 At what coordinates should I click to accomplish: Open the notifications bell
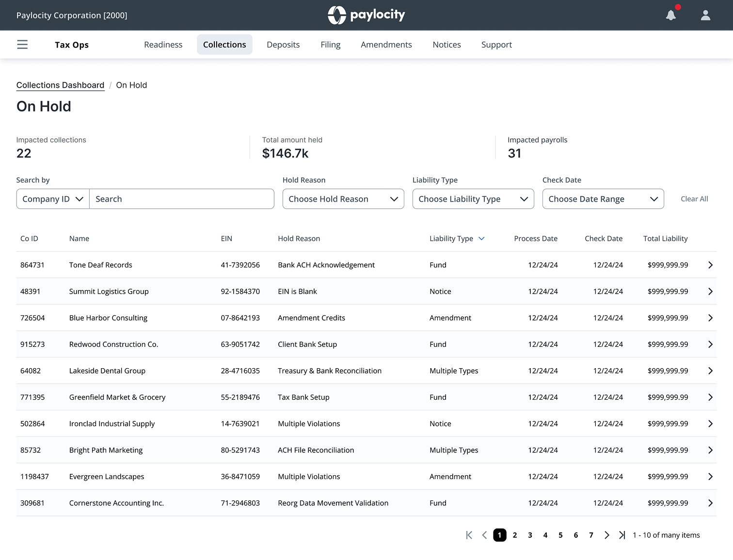(x=671, y=15)
